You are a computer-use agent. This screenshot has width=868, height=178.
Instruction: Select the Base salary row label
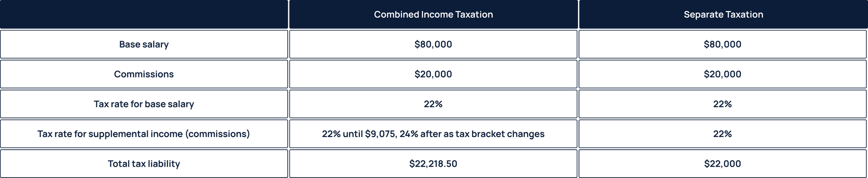click(x=144, y=44)
